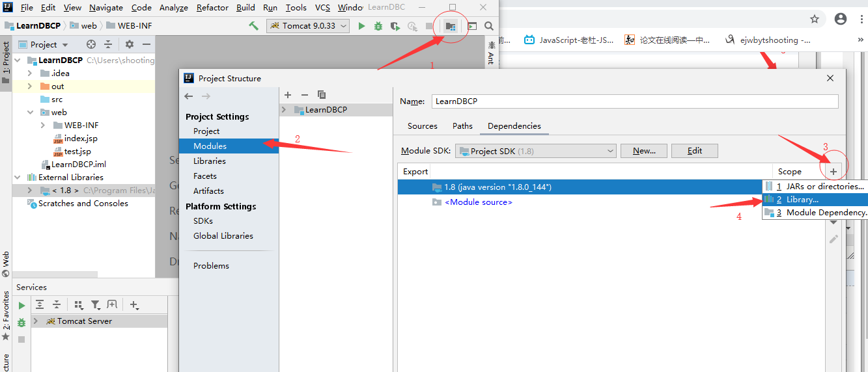The height and width of the screenshot is (372, 868).
Task: Click the Edit SDK button
Action: point(695,151)
